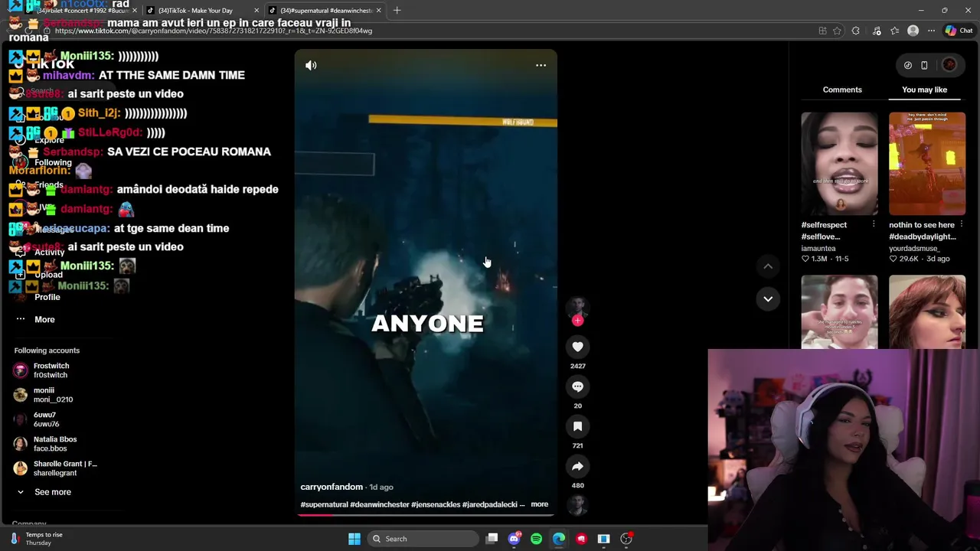Viewport: 980px width, 551px height.
Task: Expand following accounts with See more
Action: 52,492
